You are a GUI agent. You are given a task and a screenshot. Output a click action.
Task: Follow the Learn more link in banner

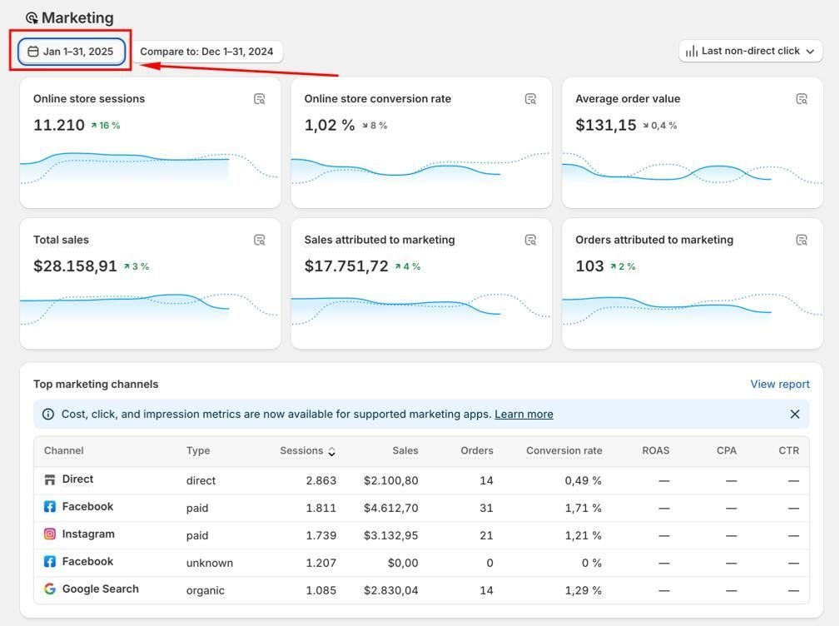524,414
